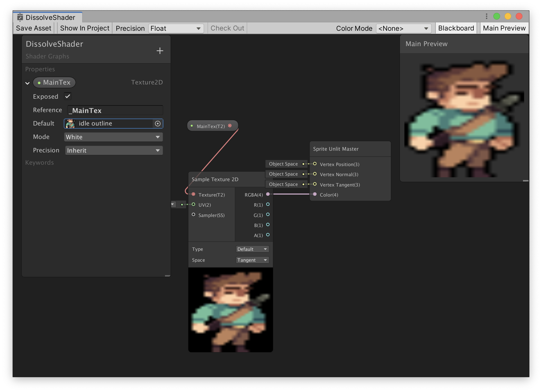The height and width of the screenshot is (392, 542).
Task: Uncheck the Exposed checkbox
Action: point(68,96)
